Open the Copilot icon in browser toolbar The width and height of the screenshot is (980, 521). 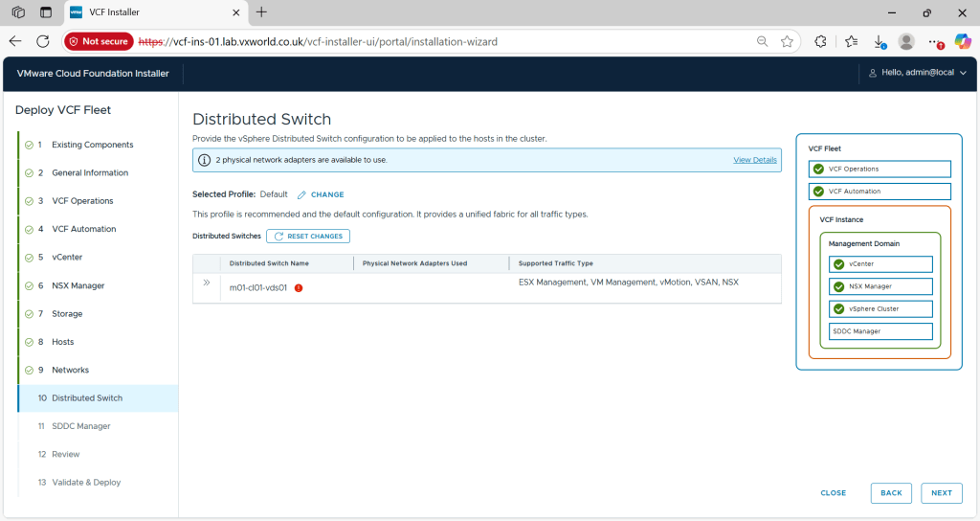click(963, 41)
